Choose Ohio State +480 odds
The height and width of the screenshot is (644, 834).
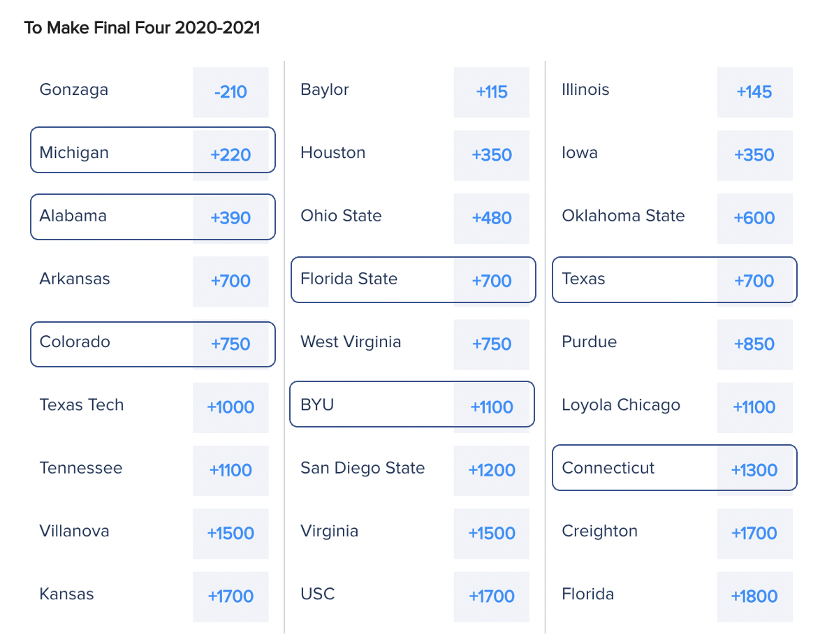(492, 218)
